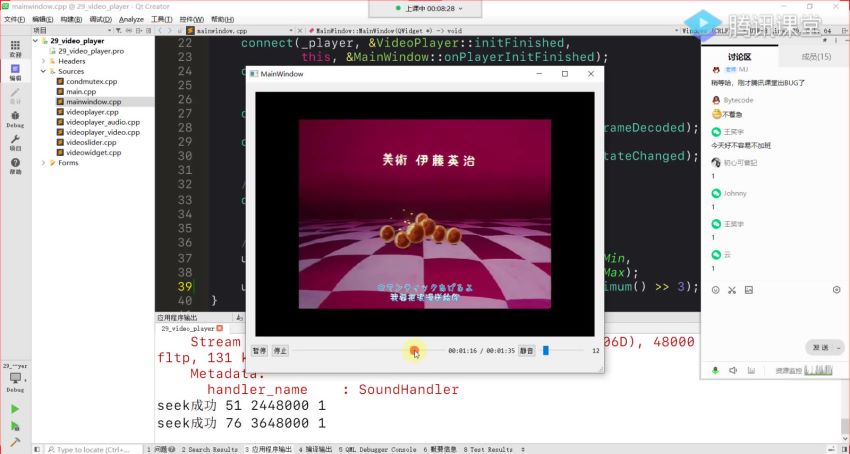This screenshot has width=850, height=454.
Task: Select condmutex.cpp in Sources
Action: pos(91,81)
